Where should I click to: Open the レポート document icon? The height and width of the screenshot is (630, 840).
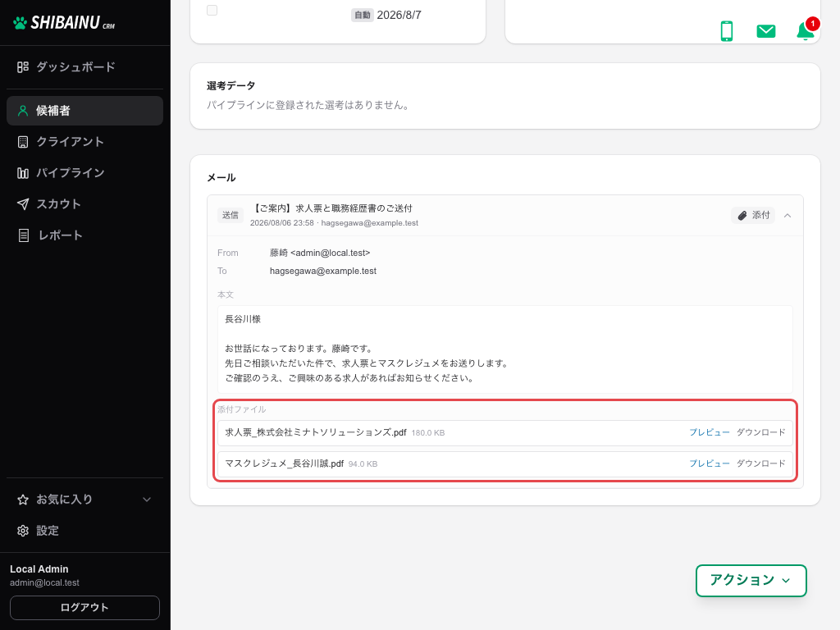point(23,235)
